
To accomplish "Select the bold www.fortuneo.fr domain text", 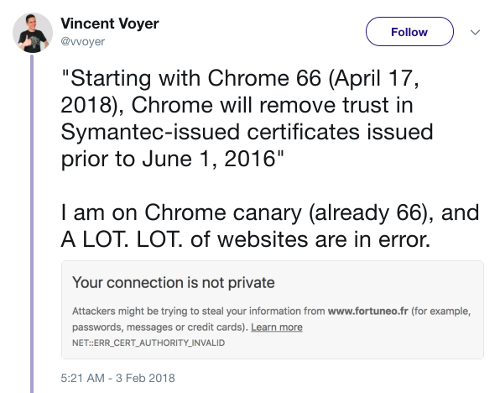I will (368, 311).
